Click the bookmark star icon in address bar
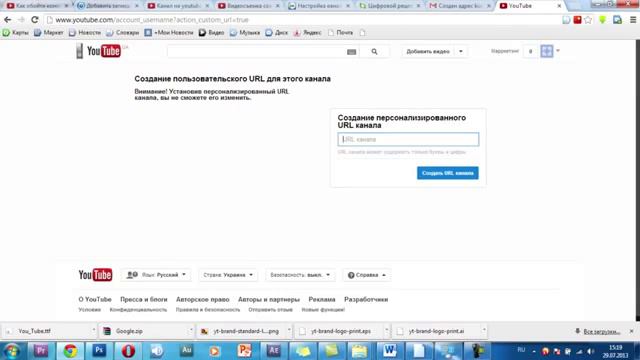This screenshot has height=360, width=640. point(588,20)
